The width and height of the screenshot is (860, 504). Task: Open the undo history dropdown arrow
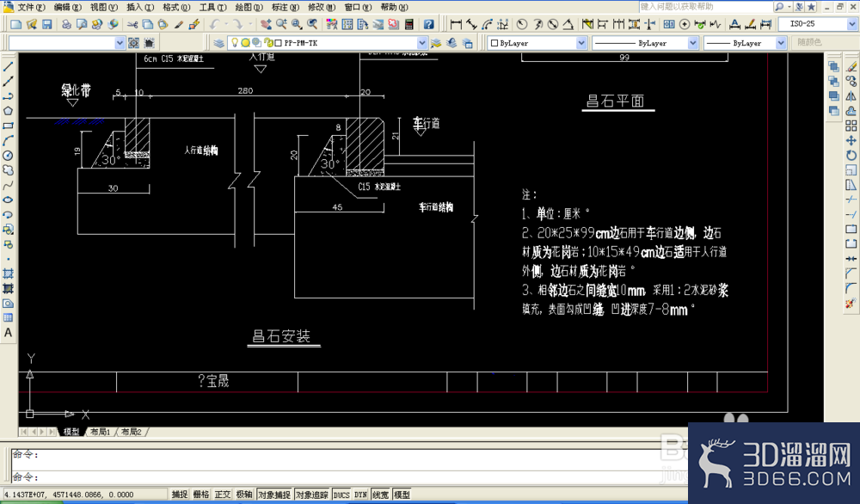click(x=225, y=24)
